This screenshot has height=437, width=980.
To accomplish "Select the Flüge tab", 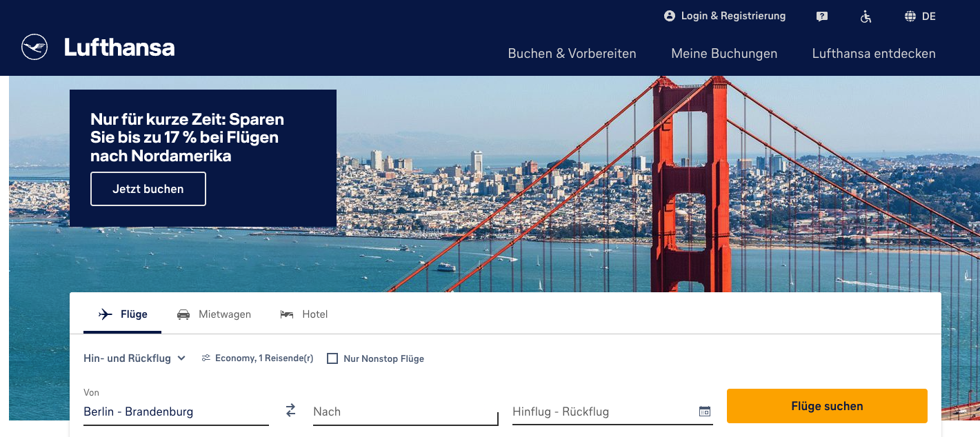I will pos(123,314).
